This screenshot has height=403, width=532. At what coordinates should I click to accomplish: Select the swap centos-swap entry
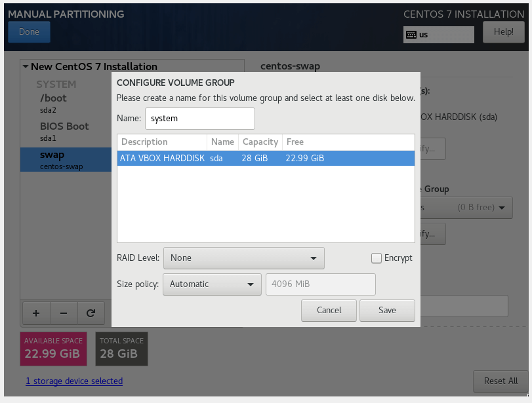[x=66, y=160]
